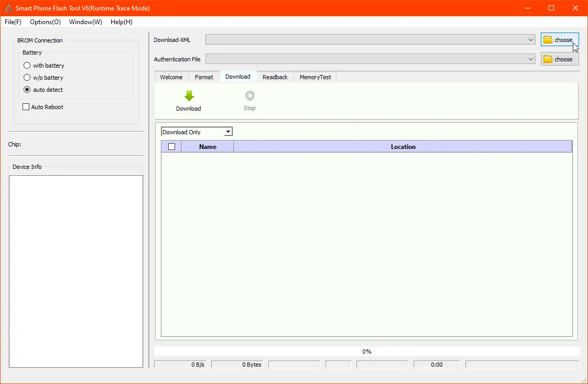The height and width of the screenshot is (384, 588).
Task: Click the 0 B/s speed status field
Action: pos(180,365)
